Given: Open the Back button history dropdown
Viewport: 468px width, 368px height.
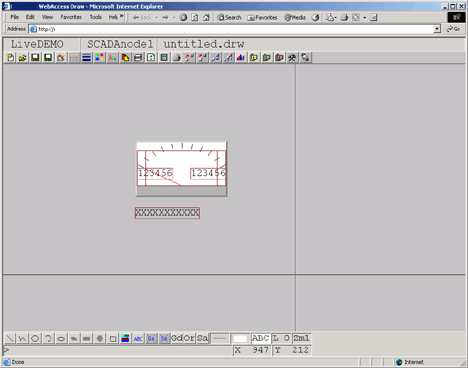Looking at the screenshot, I should coord(157,18).
